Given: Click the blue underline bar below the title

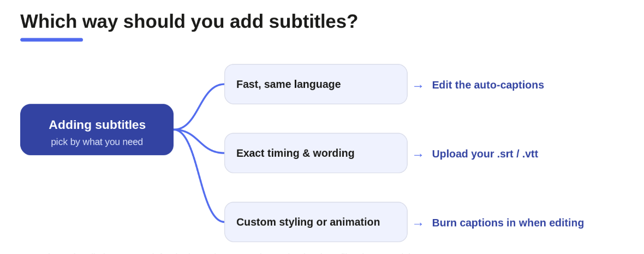Looking at the screenshot, I should pos(51,40).
